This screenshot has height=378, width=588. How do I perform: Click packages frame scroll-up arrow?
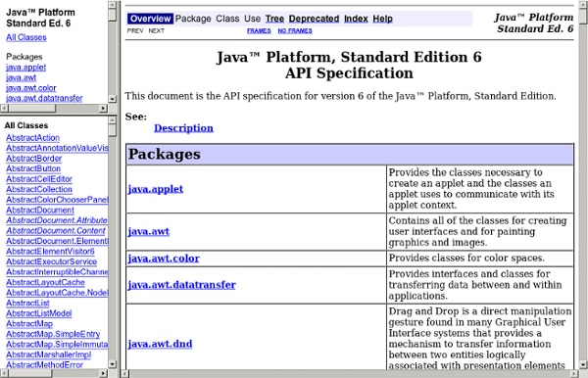(x=112, y=5)
